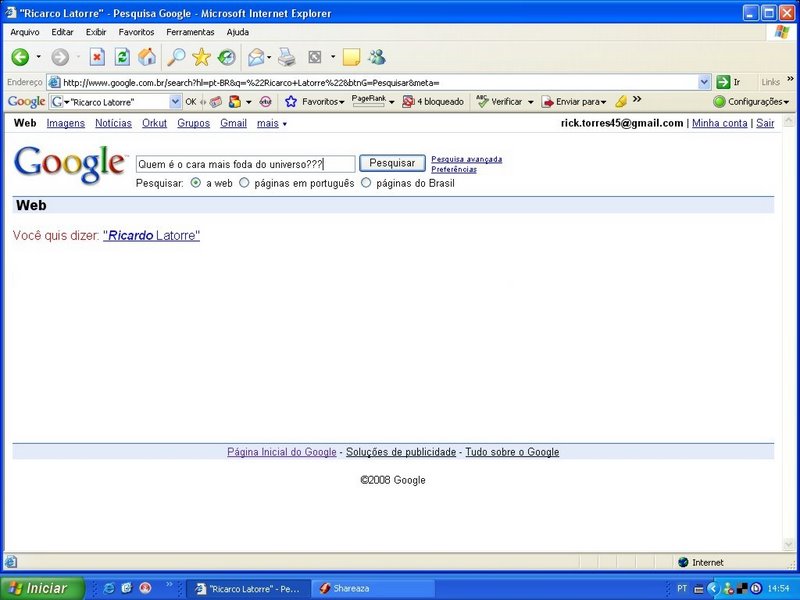Open the Arquivo menu

(x=24, y=32)
